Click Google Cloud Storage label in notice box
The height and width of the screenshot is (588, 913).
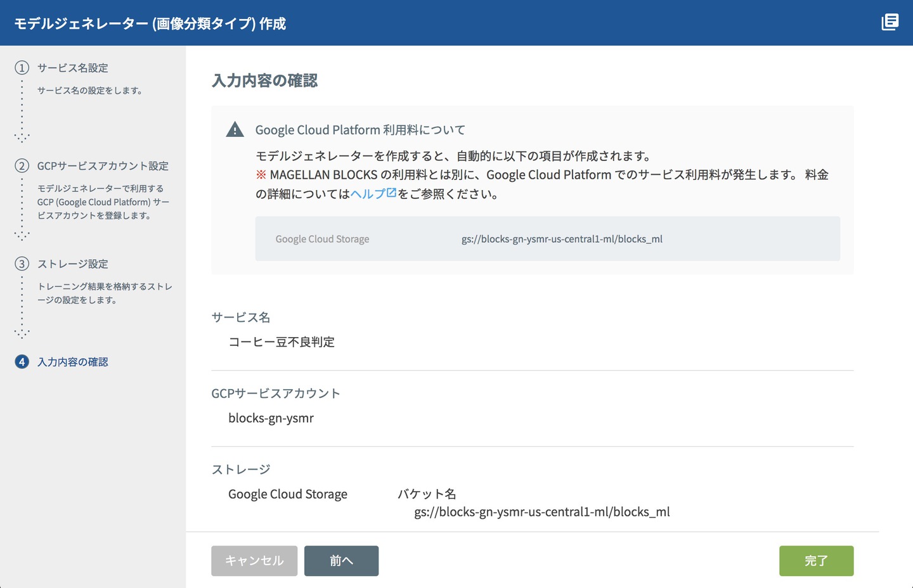(x=322, y=239)
